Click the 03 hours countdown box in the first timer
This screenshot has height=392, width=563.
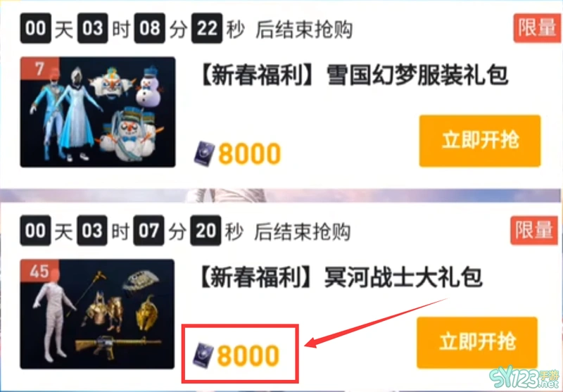coord(93,28)
